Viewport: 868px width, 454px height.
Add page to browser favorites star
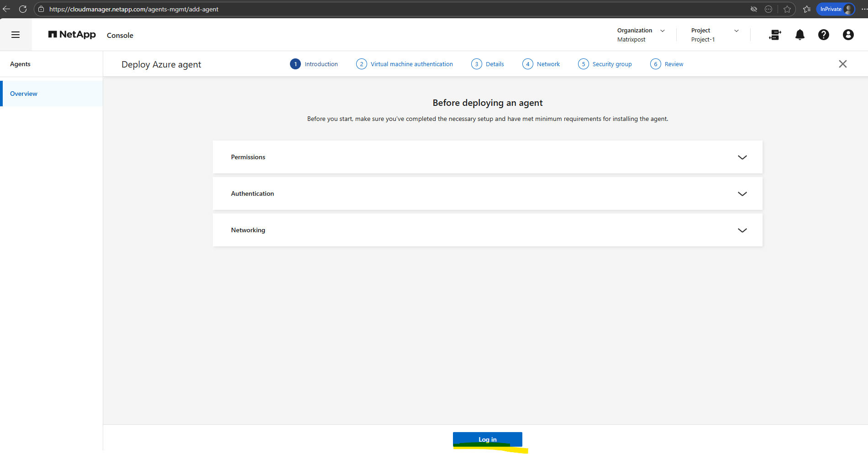point(787,9)
